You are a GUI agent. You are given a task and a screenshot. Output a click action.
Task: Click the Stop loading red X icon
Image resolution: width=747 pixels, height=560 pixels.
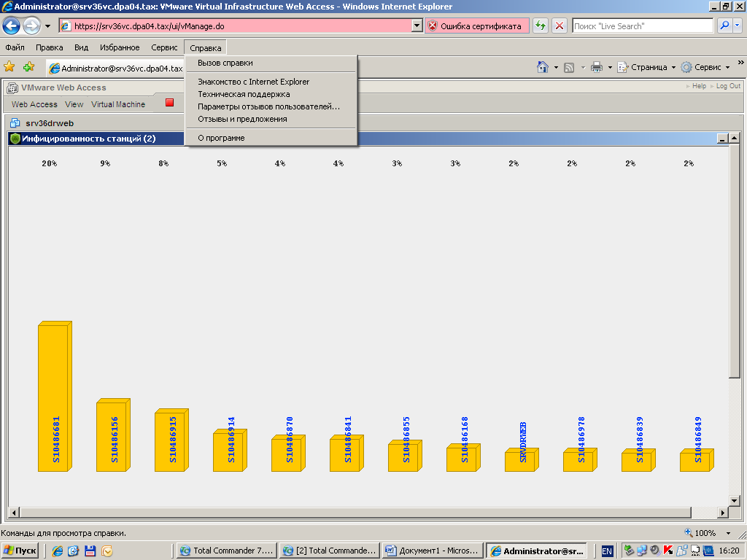pos(560,26)
